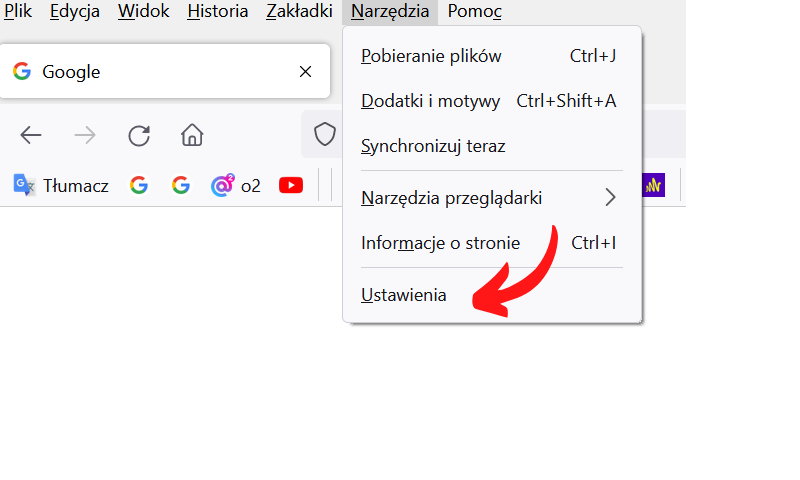The height and width of the screenshot is (480, 800).
Task: Open the Historia menu
Action: point(218,11)
